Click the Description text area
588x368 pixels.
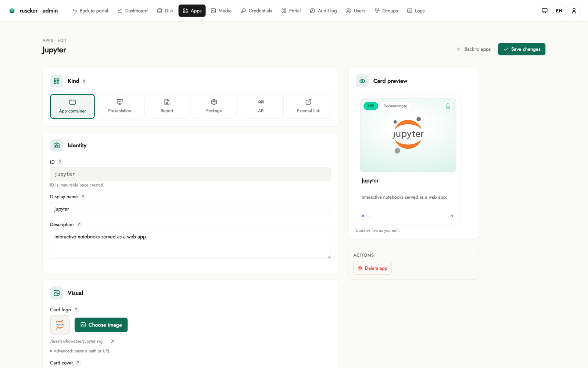point(190,244)
